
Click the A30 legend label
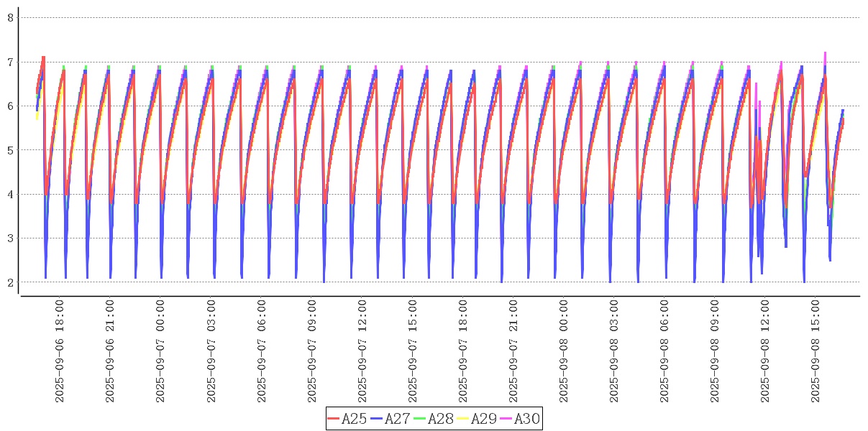pos(527,419)
